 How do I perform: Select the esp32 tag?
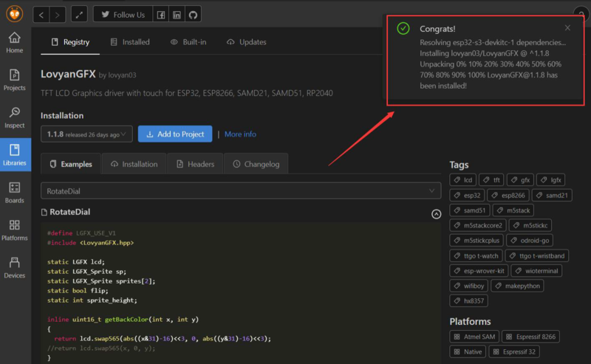466,196
